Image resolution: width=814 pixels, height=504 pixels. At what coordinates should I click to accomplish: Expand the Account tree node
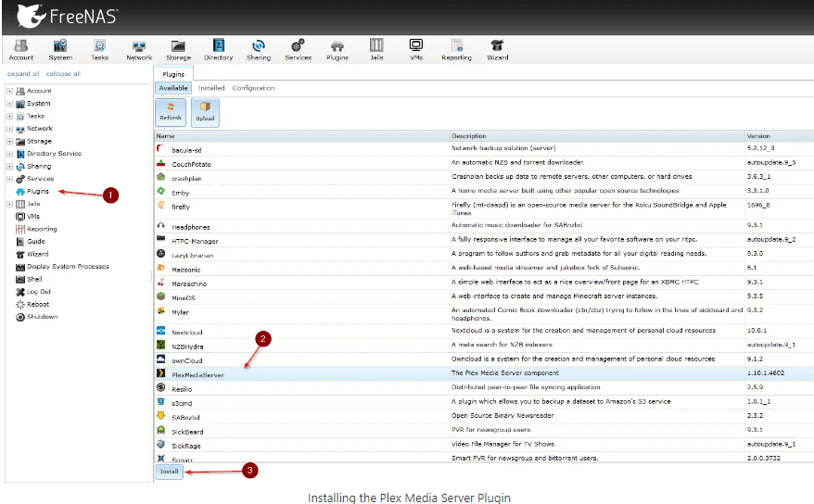[9, 91]
